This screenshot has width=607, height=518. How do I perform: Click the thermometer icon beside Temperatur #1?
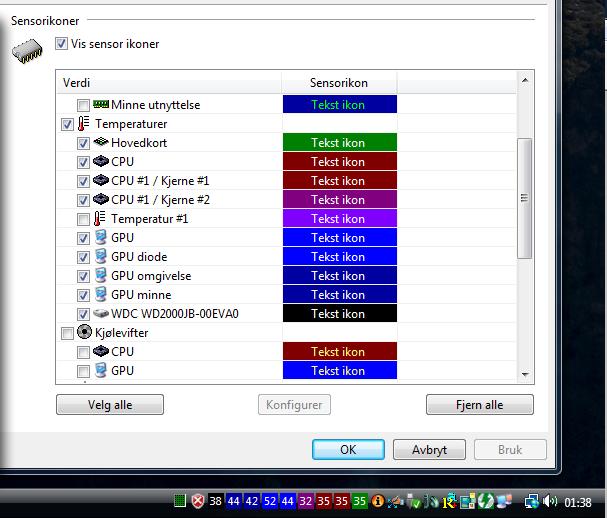tap(99, 218)
